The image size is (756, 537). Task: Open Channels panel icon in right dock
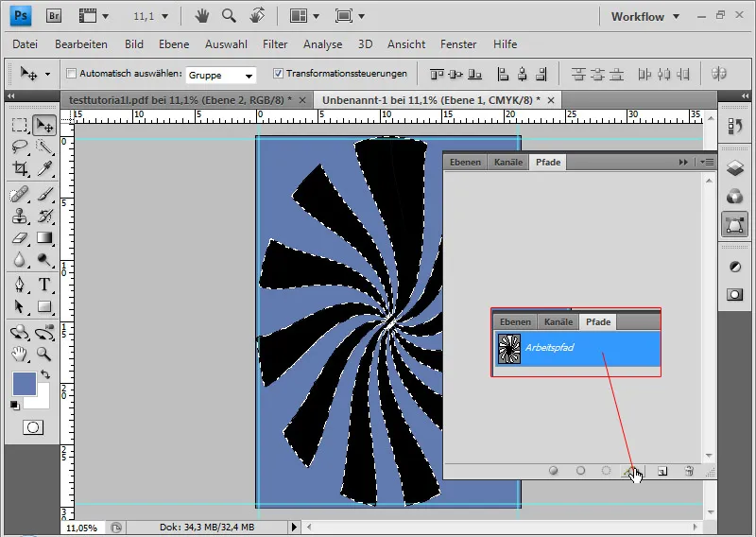click(x=735, y=197)
